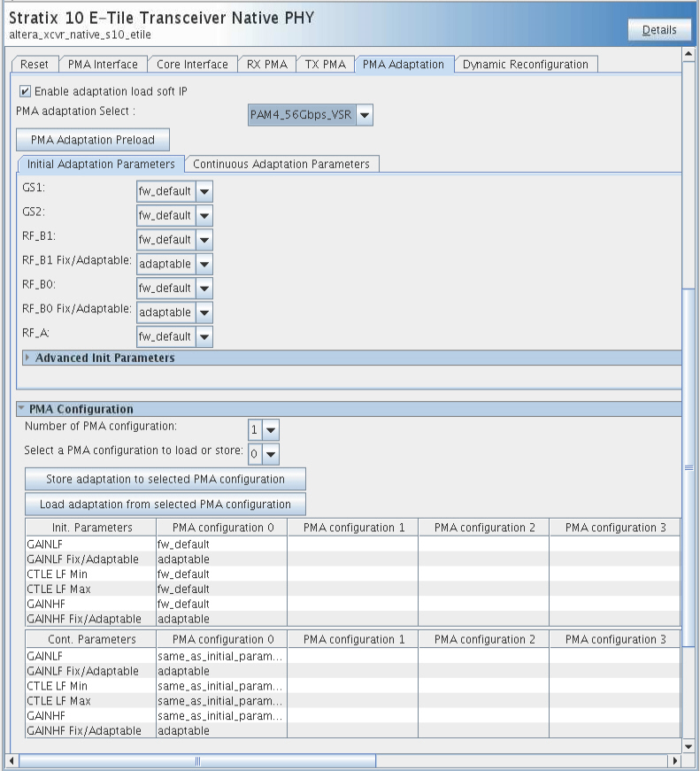Select GAINLF row in Cont Parameters table
This screenshot has height=771, width=700.
point(353,656)
